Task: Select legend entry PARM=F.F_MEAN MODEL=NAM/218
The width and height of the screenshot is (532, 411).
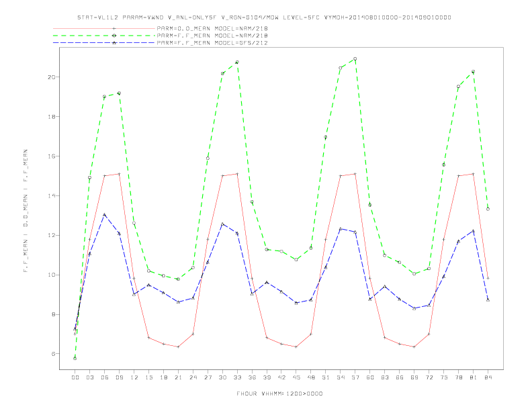Action: coord(212,36)
